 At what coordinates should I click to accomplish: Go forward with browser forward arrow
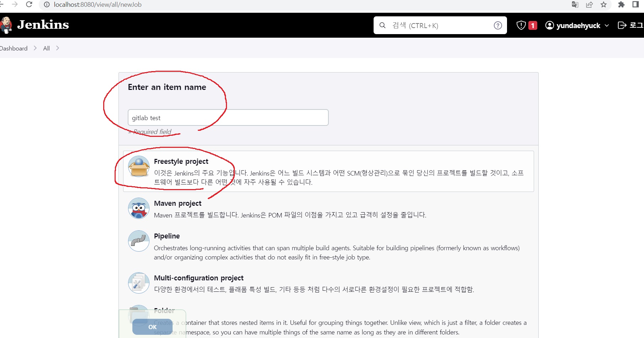(15, 5)
